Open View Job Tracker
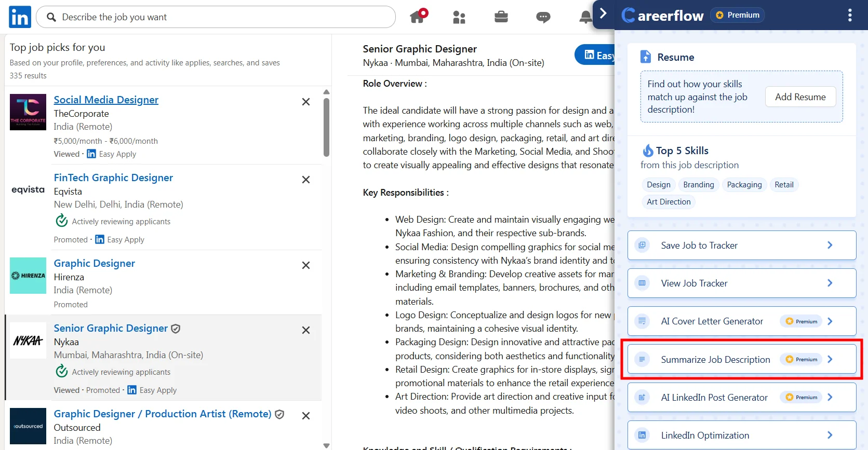The width and height of the screenshot is (868, 450). [x=742, y=283]
